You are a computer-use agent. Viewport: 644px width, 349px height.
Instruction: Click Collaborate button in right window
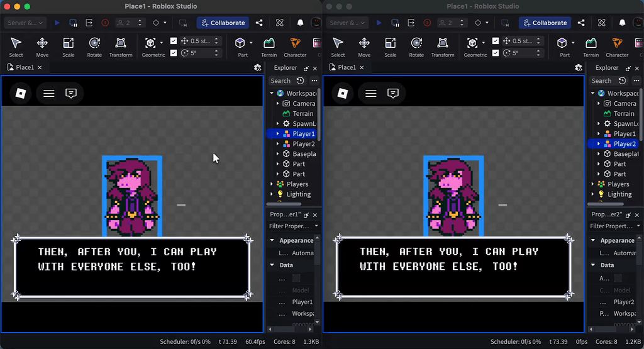point(545,23)
